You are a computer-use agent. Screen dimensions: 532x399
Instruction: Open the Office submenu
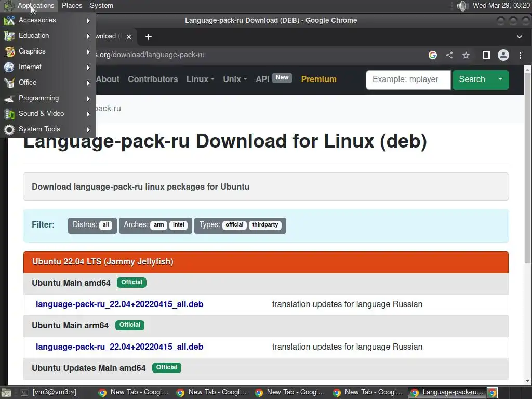[x=47, y=83]
